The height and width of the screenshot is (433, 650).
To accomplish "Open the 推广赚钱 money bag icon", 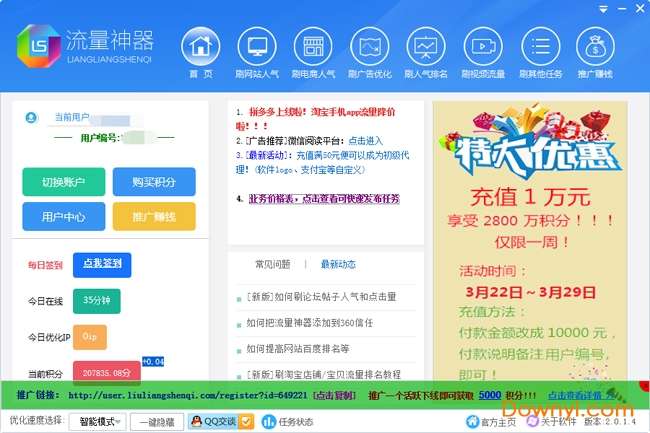I will point(595,46).
